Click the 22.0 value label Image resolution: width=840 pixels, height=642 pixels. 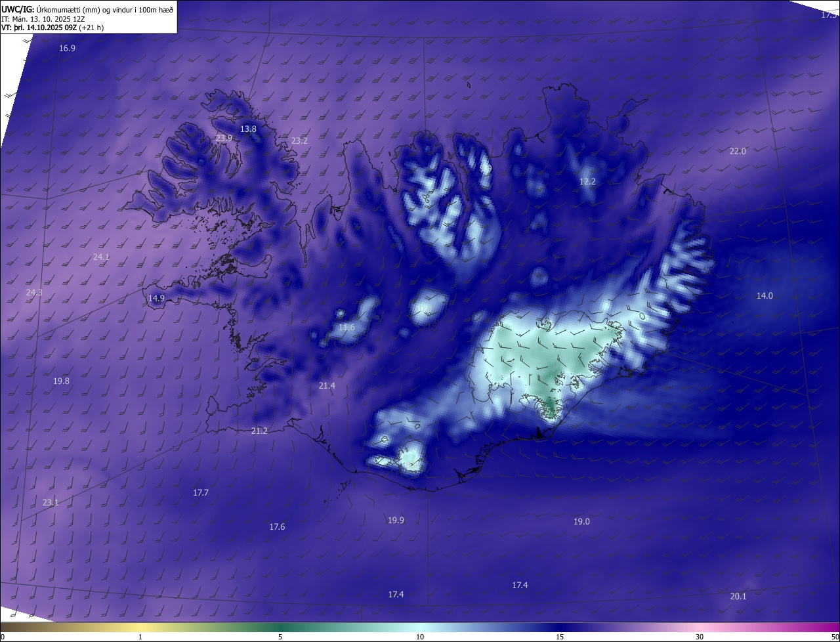click(x=738, y=152)
